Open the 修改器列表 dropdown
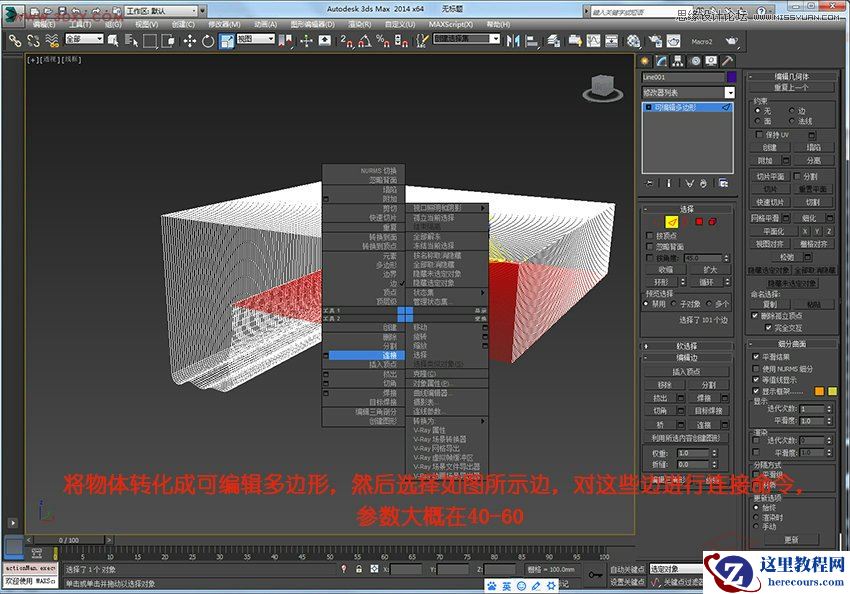 point(687,92)
